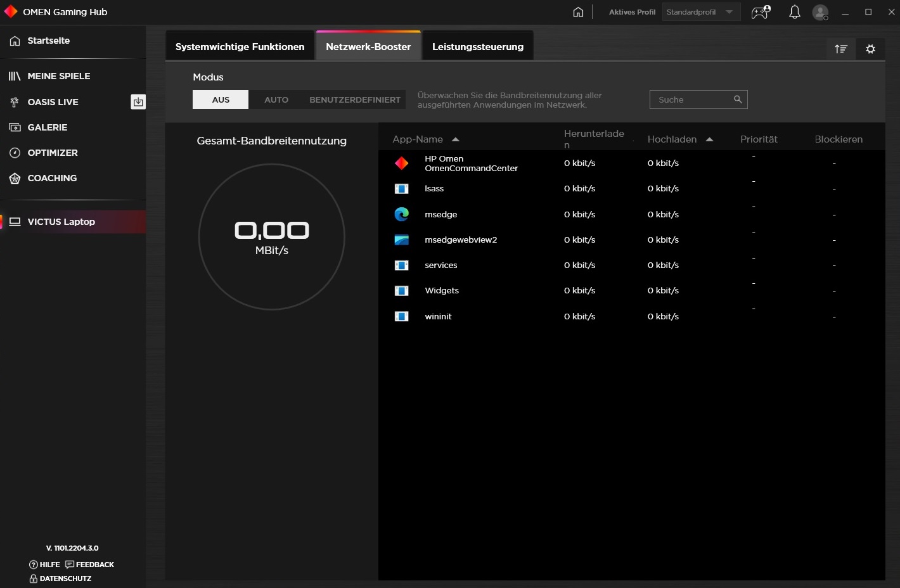Click the COACHING icon in sidebar
The image size is (900, 588).
(x=15, y=178)
